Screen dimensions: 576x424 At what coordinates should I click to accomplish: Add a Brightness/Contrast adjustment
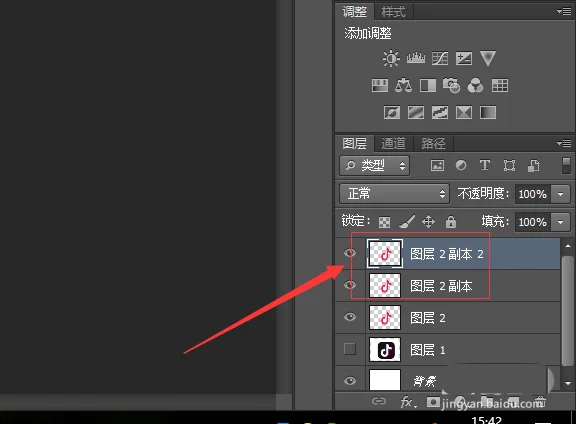tap(391, 58)
